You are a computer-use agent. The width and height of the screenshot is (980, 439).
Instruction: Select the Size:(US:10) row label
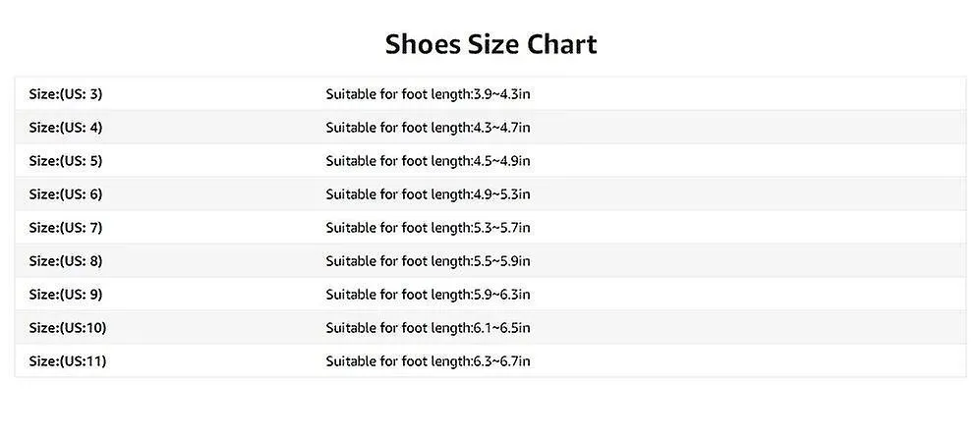pos(68,328)
